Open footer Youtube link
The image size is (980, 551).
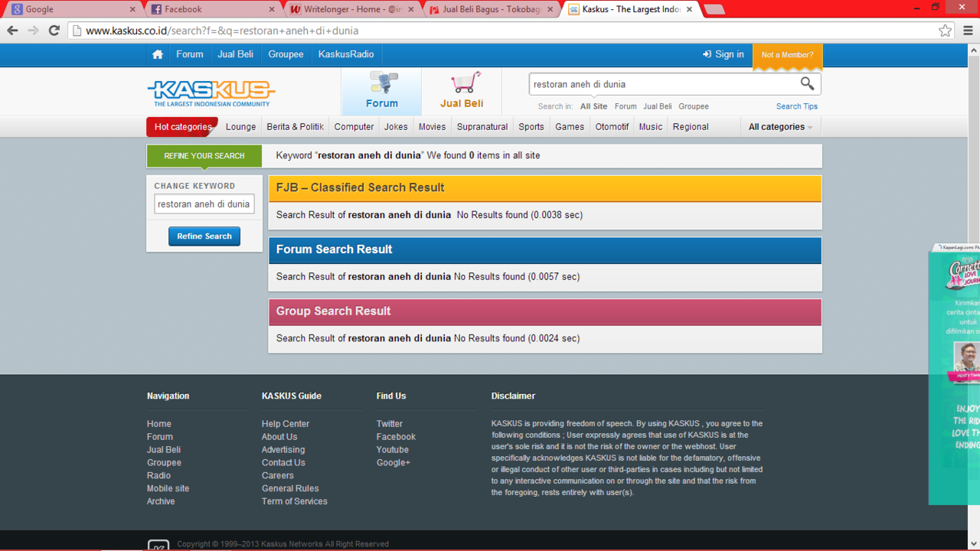[392, 450]
